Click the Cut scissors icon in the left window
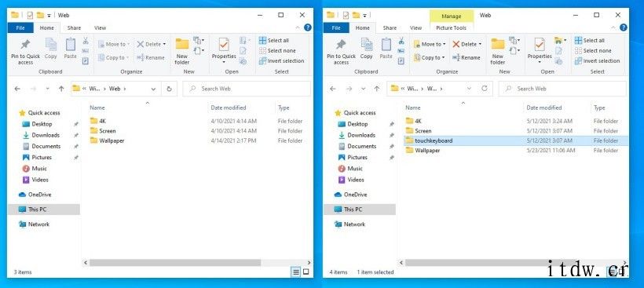 [86, 41]
